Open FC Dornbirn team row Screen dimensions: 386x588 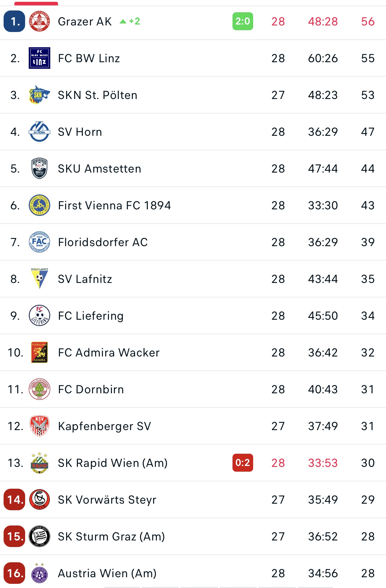[x=193, y=389]
